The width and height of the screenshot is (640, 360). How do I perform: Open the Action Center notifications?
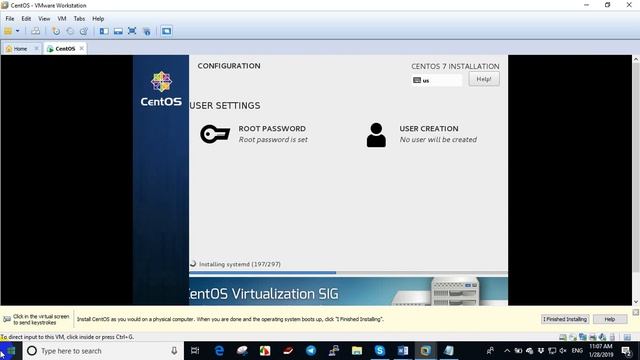[x=627, y=351]
